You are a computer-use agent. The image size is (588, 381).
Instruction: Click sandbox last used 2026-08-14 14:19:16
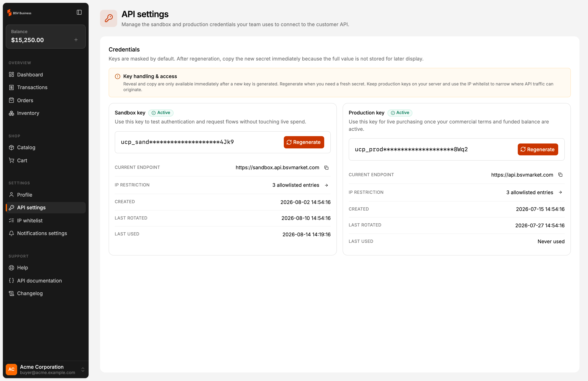click(306, 234)
